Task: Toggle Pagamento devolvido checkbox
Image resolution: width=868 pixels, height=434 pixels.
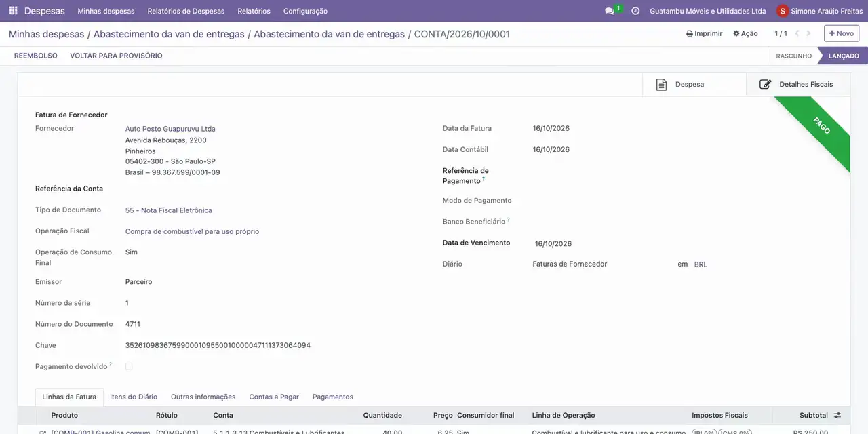Action: coord(129,366)
